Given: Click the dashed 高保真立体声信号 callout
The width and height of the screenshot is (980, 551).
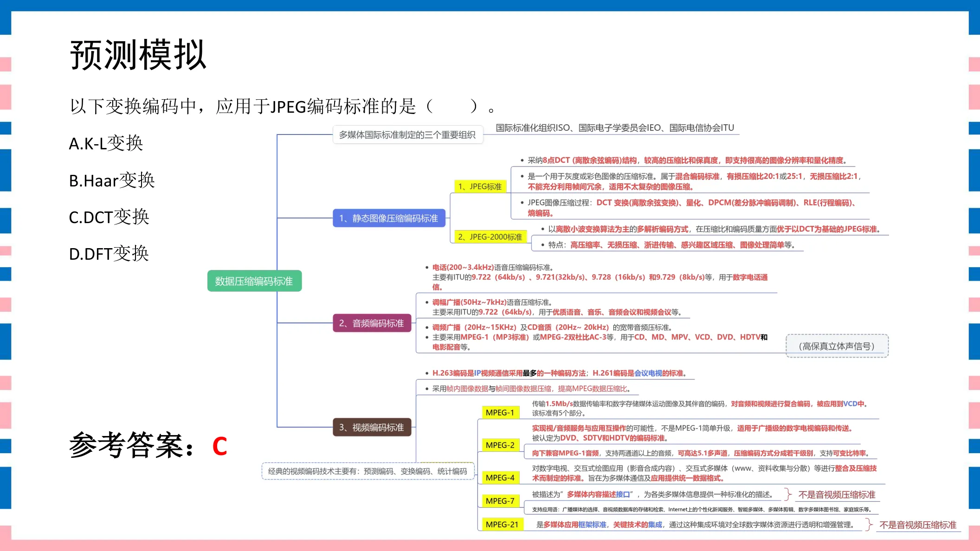Looking at the screenshot, I should tap(837, 346).
